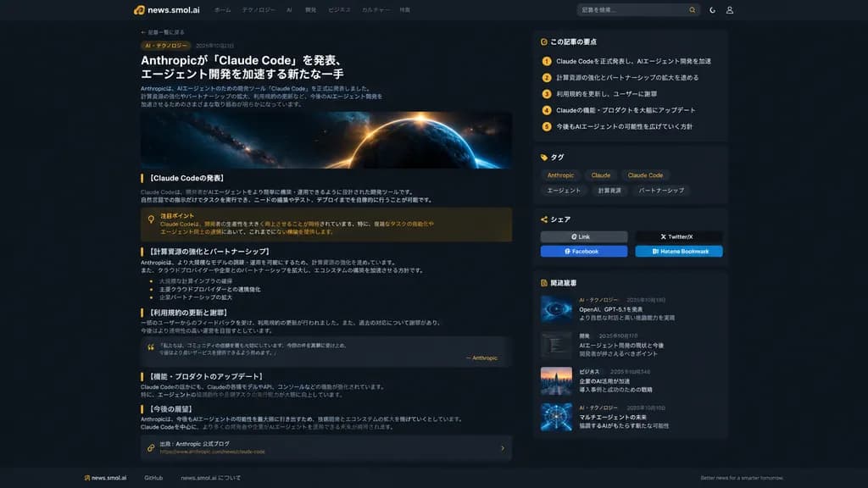Open the OpenAI GPT-5.1 article thumbnail

(556, 308)
